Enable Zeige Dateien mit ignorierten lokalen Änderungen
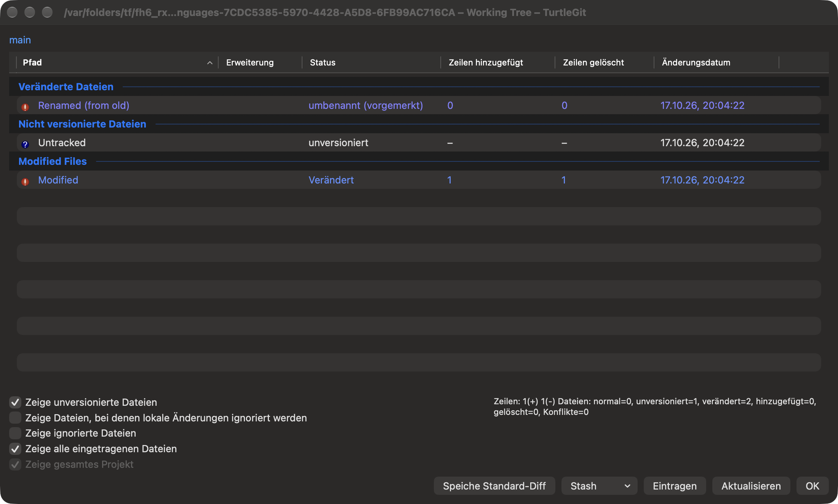The image size is (838, 504). (x=15, y=418)
